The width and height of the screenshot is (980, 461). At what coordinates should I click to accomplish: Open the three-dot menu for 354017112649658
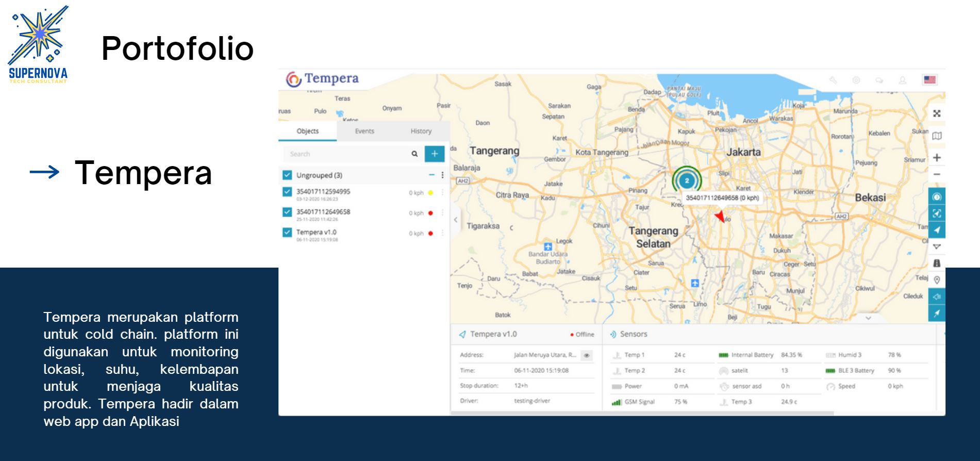coord(442,213)
